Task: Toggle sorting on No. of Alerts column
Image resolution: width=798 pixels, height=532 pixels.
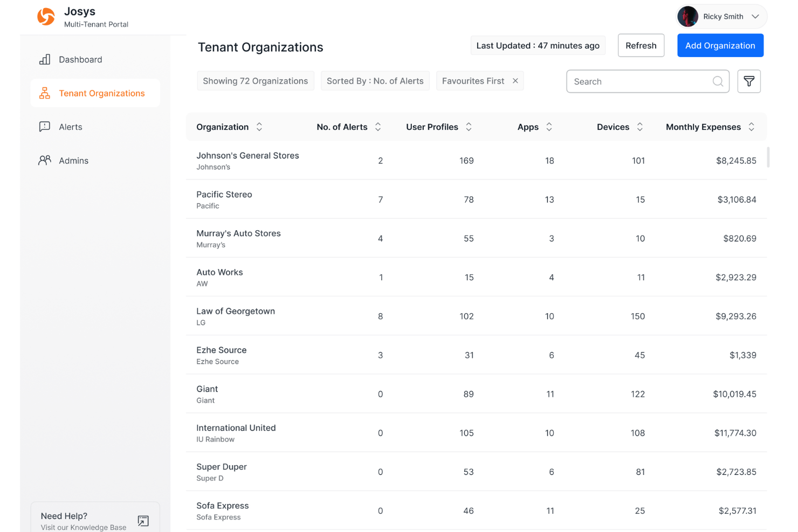Action: pos(378,127)
